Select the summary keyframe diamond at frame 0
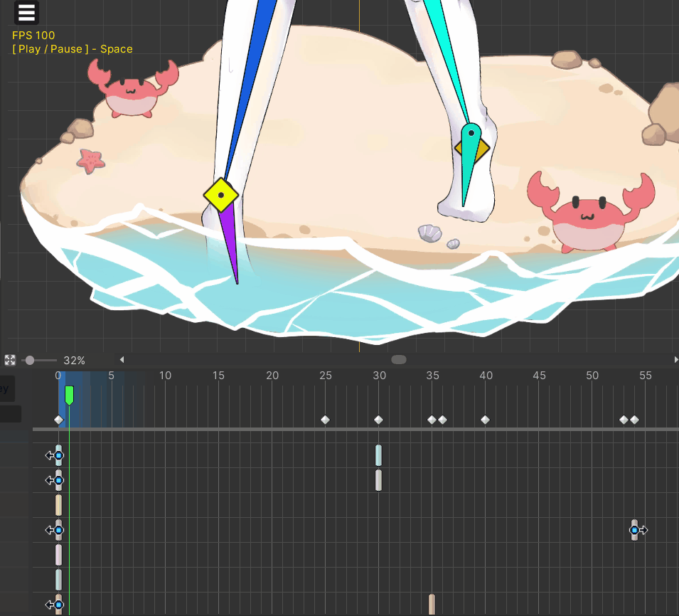679x616 pixels. pos(59,420)
